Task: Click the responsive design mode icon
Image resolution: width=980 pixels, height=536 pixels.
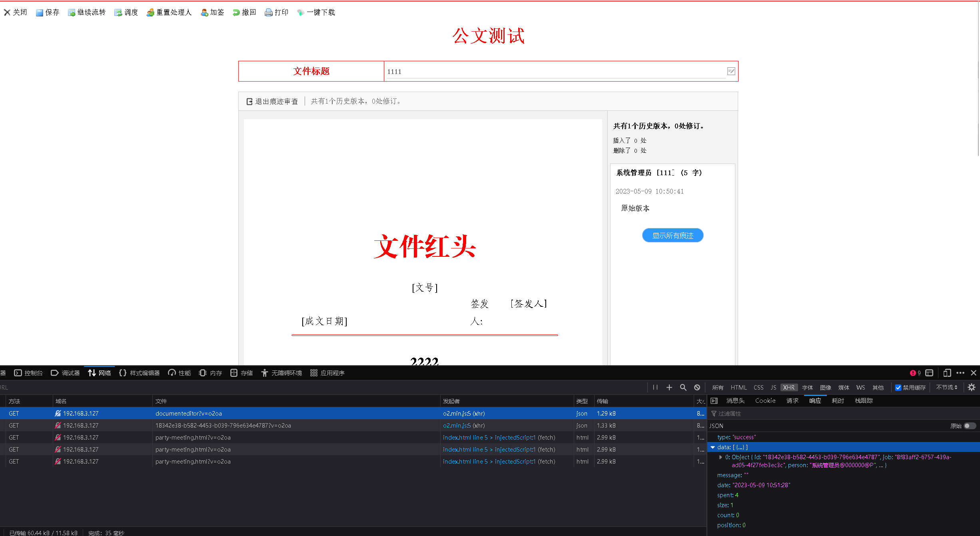Action: tap(947, 373)
